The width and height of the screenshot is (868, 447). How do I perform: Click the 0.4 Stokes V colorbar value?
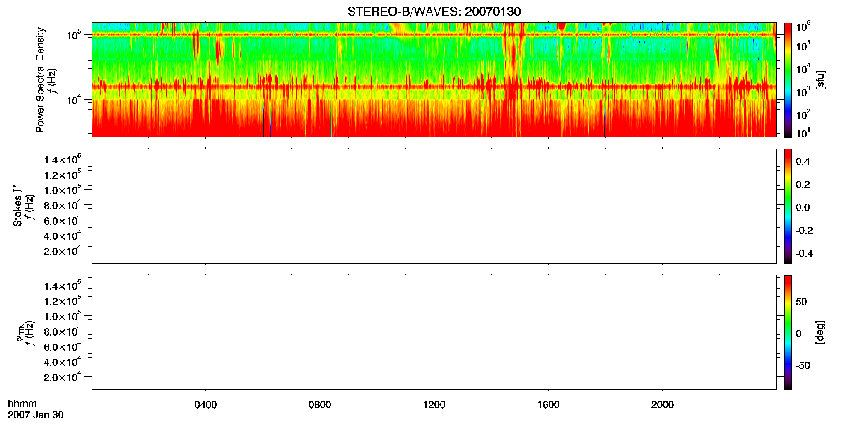click(x=803, y=162)
